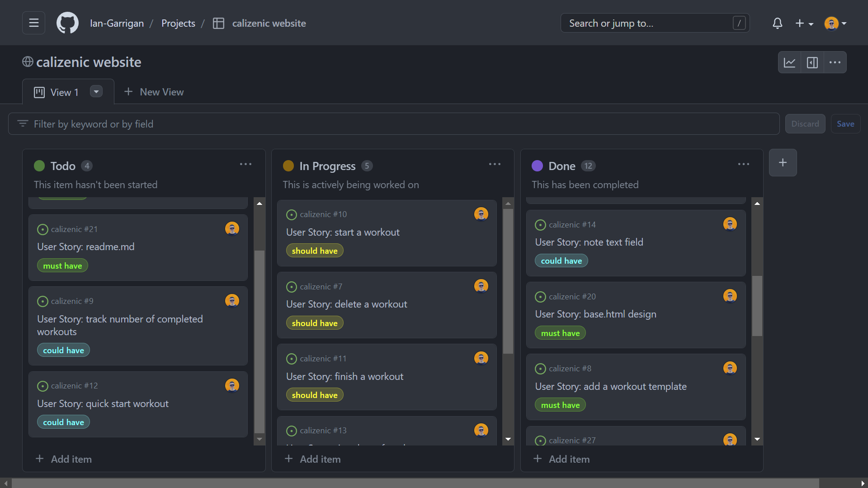
Task: Click must have label on readme.md card
Action: click(62, 265)
